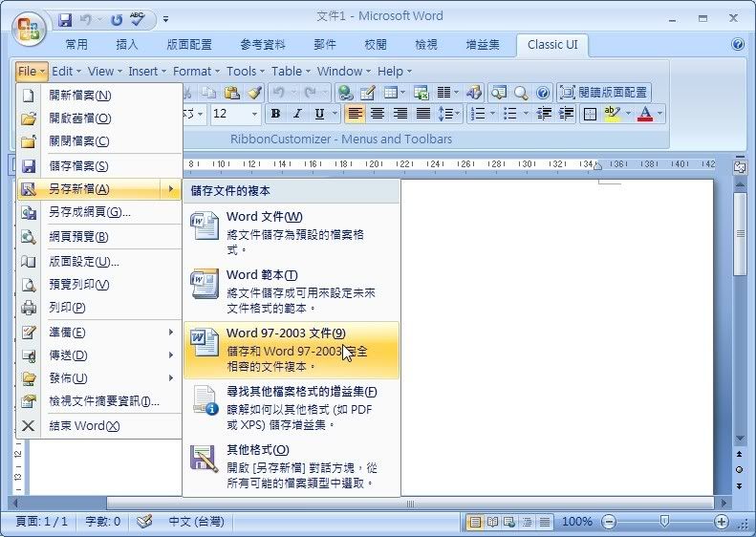This screenshot has width=756, height=537.
Task: Expand the 發佈(U) submenu
Action: tap(99, 378)
